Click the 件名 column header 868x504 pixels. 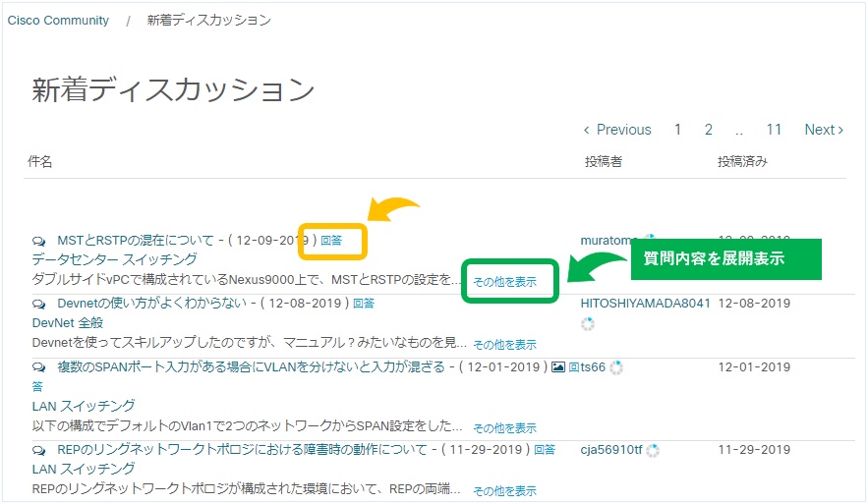click(40, 161)
